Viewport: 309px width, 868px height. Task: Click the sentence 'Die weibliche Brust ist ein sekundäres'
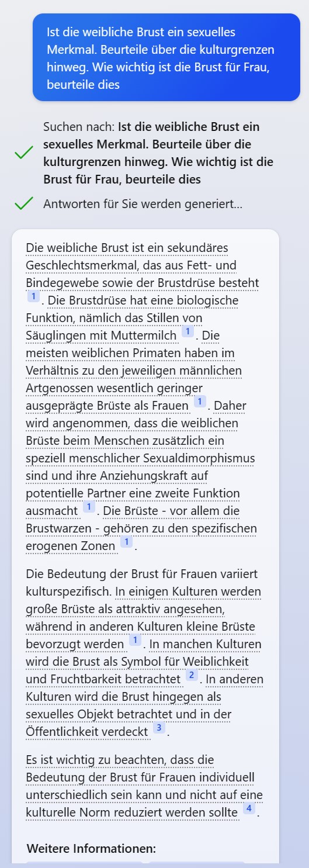127,248
